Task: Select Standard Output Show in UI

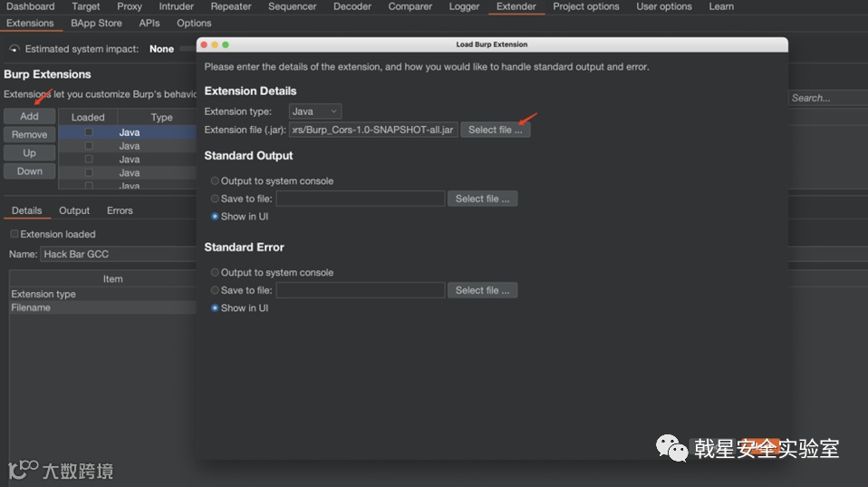Action: coord(215,217)
